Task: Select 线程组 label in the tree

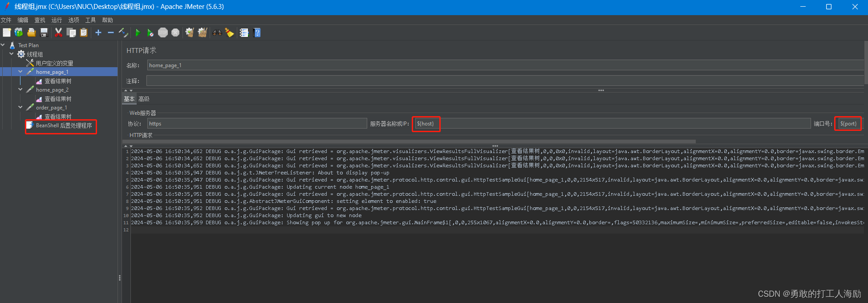Action: tap(35, 54)
